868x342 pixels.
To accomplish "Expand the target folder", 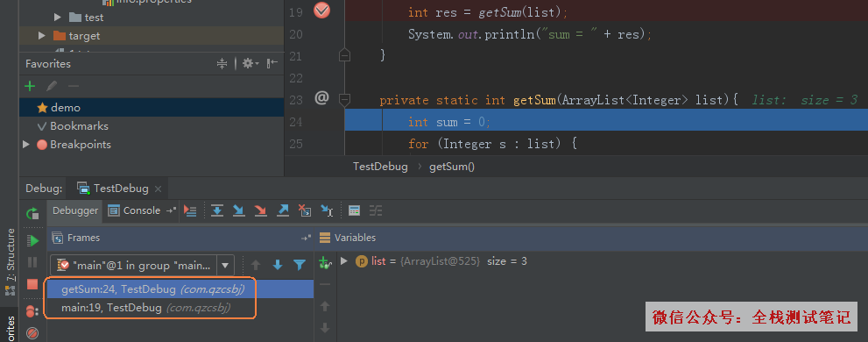I will [x=41, y=35].
